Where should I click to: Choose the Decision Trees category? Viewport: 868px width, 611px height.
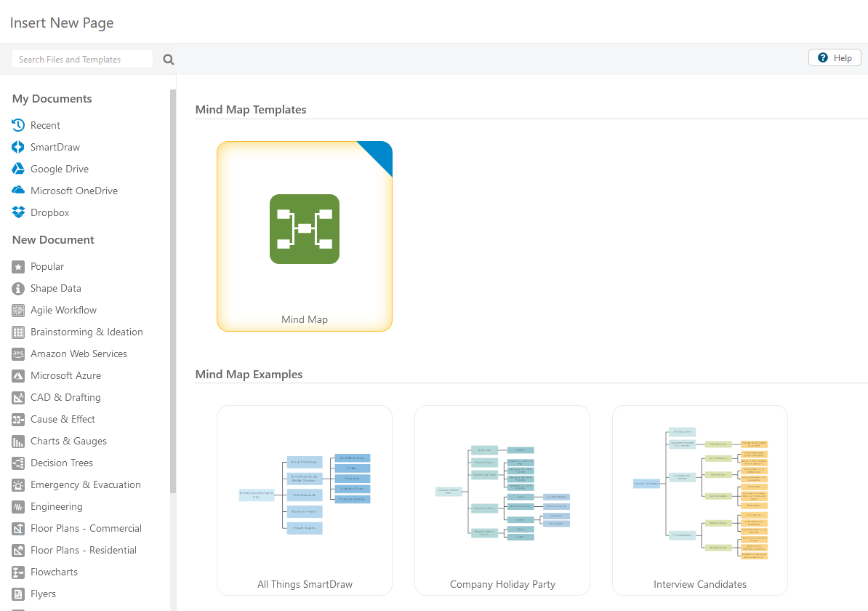(x=62, y=463)
